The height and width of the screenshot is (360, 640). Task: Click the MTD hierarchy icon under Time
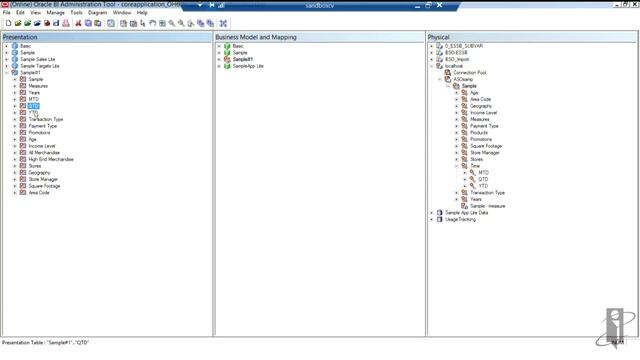click(x=473, y=172)
